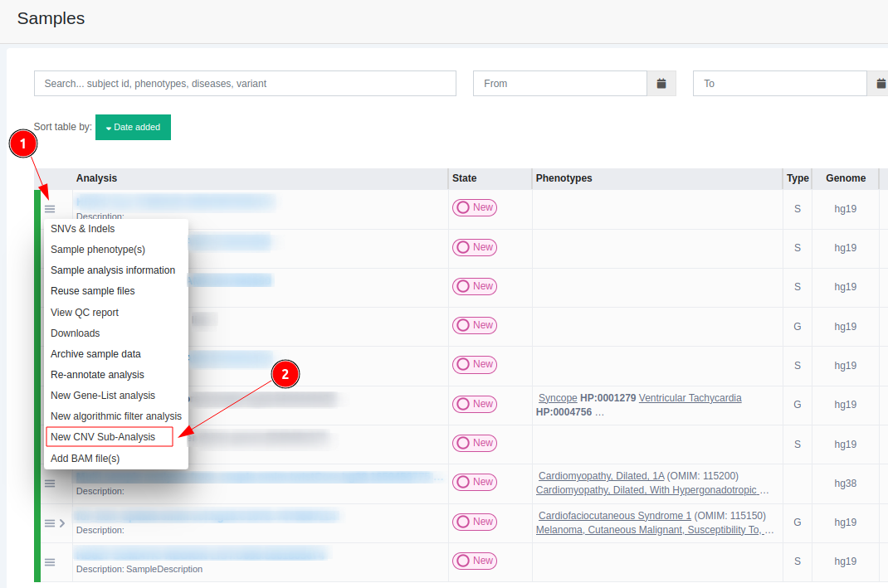
Task: Open hamburger menu on the SampleDescription row
Action: [50, 561]
